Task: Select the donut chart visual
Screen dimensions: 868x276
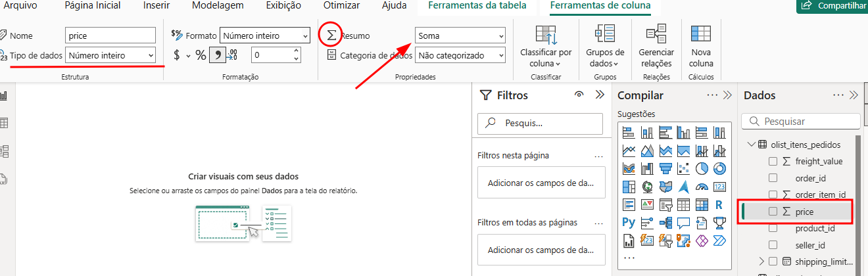Action: [719, 169]
